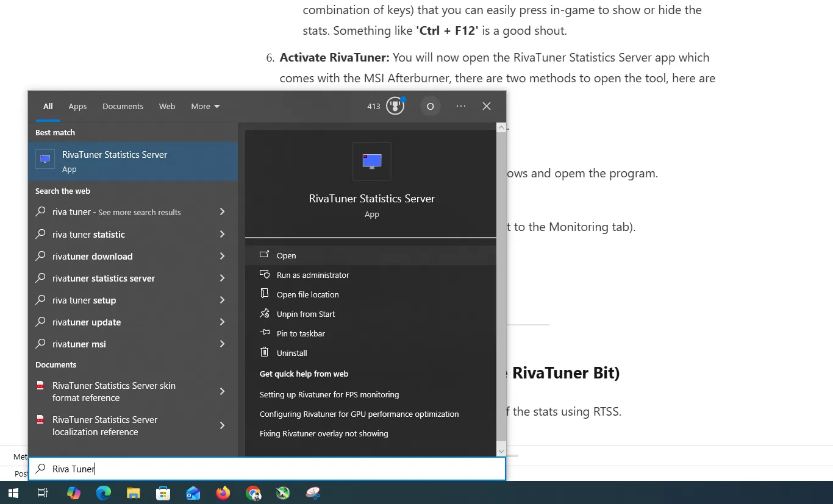Viewport: 833px width, 504px height.
Task: Click the search box containing 'Riva Tuner'
Action: pyautogui.click(x=268, y=469)
